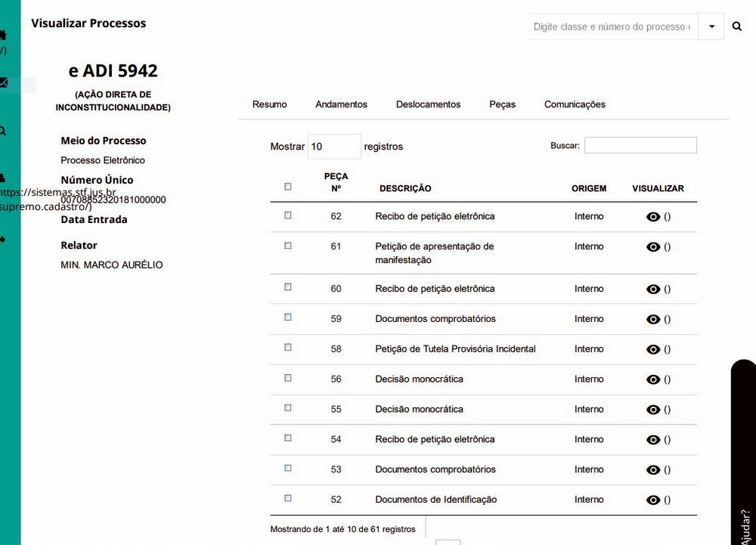Click the eye icon for Decisão monocrática 56
Image resolution: width=756 pixels, height=545 pixels.
[x=653, y=379]
